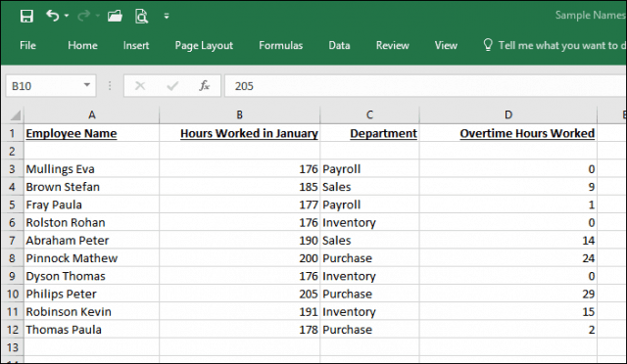Click the Select All corner triangle
Screen dimensions: 627x364
point(16,115)
